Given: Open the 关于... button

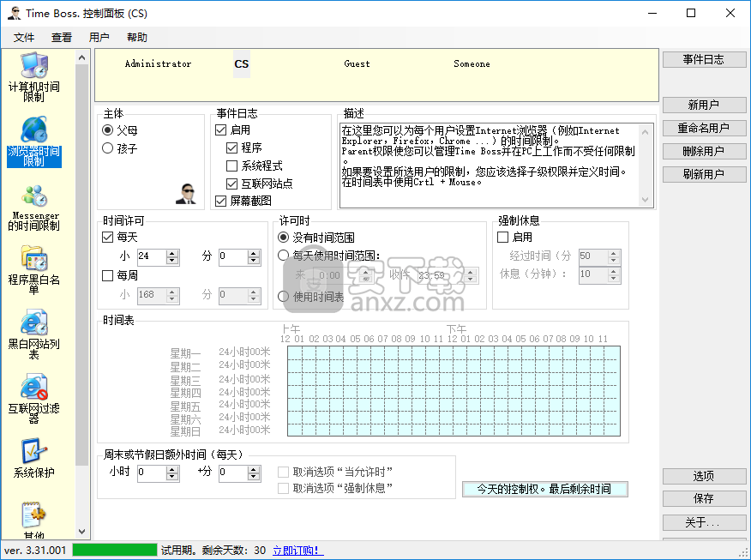Looking at the screenshot, I should (x=704, y=522).
